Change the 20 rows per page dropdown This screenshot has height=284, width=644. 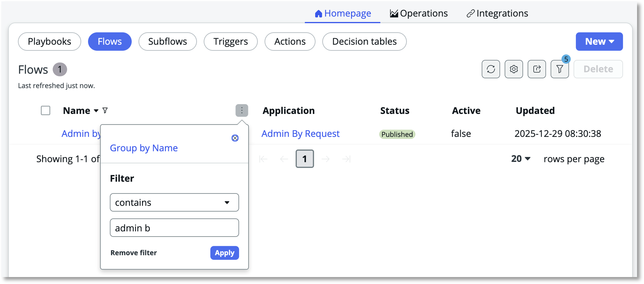[x=520, y=159]
